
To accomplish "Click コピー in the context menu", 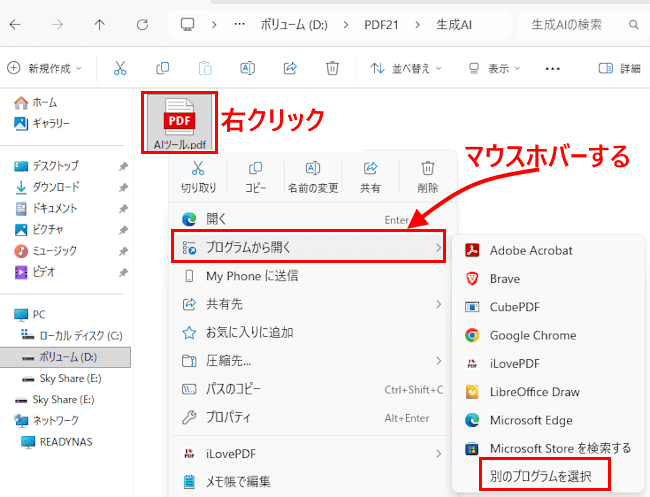I will coord(255,177).
